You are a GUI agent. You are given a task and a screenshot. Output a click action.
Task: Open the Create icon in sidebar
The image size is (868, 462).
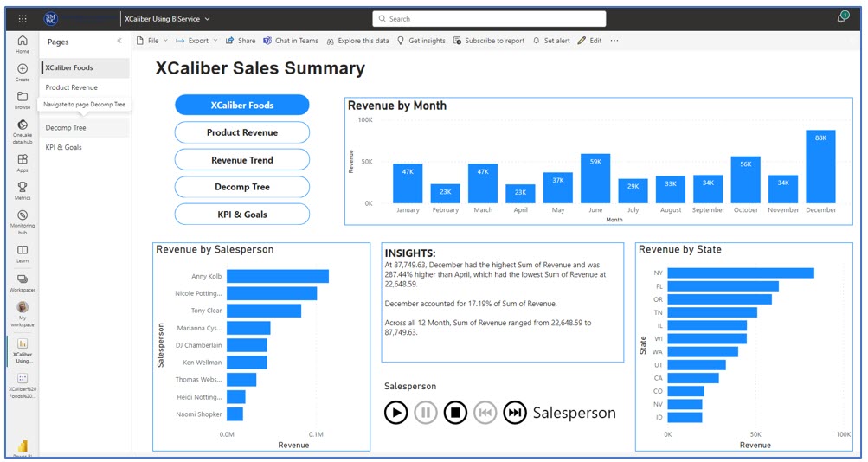[23, 73]
